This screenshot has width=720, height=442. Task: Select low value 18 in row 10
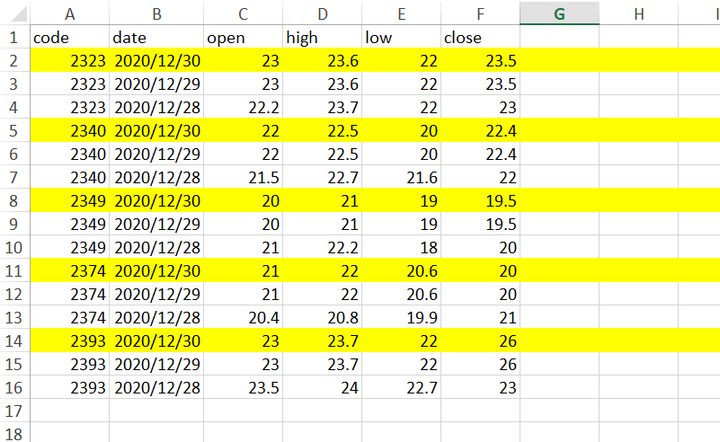(x=401, y=247)
